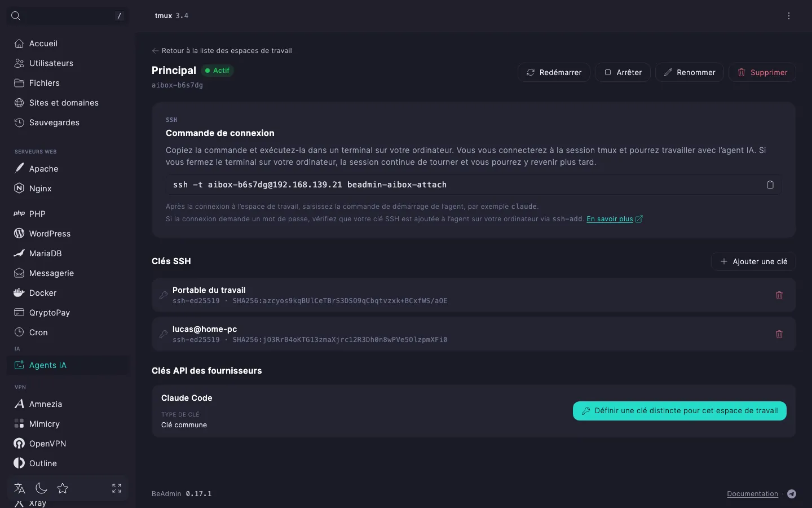The height and width of the screenshot is (508, 812).
Task: Delete the lucas@home-pc key
Action: pyautogui.click(x=779, y=334)
